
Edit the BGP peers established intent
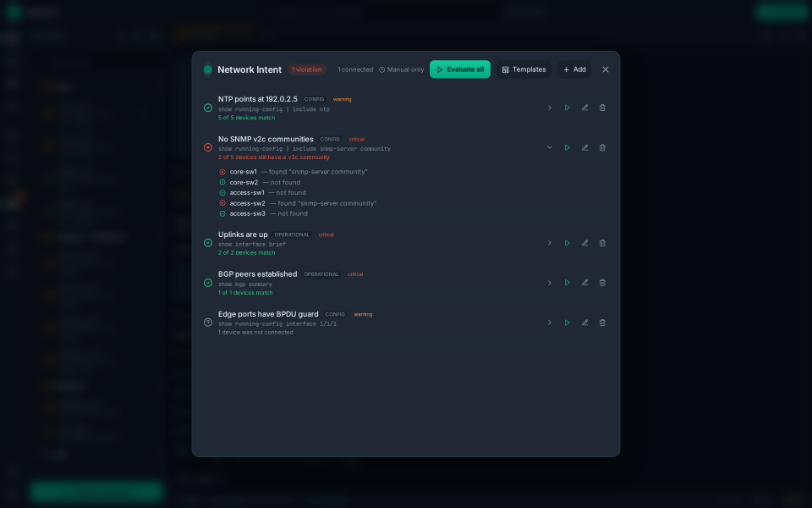[x=584, y=283]
